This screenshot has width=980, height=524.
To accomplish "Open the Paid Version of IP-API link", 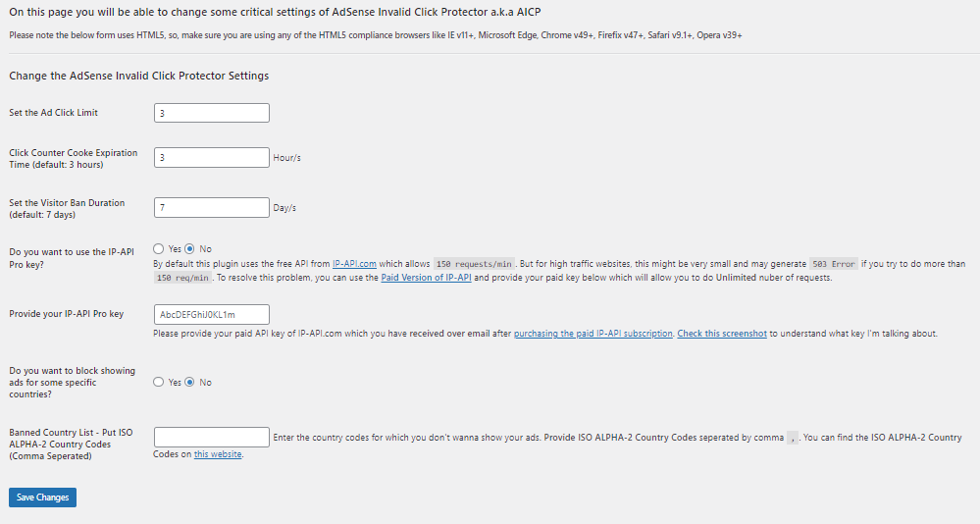I will coord(427,278).
